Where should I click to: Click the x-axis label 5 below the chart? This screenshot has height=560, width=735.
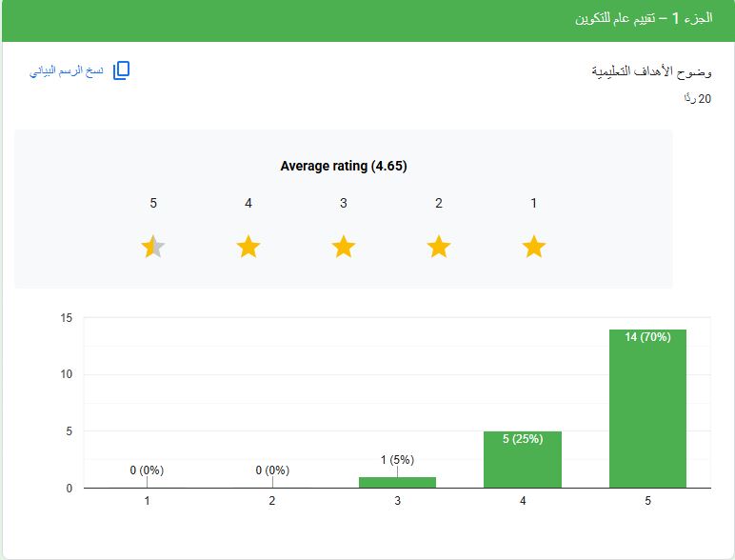click(647, 501)
